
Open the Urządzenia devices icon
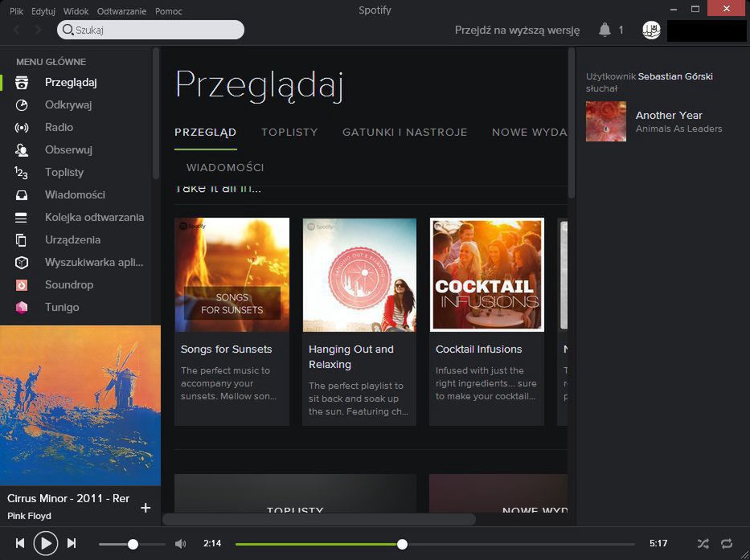coord(21,240)
